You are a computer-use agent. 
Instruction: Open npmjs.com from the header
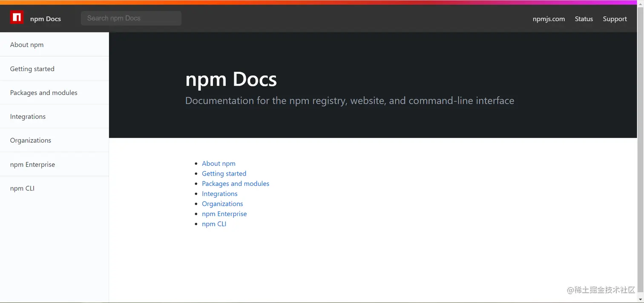pyautogui.click(x=549, y=19)
